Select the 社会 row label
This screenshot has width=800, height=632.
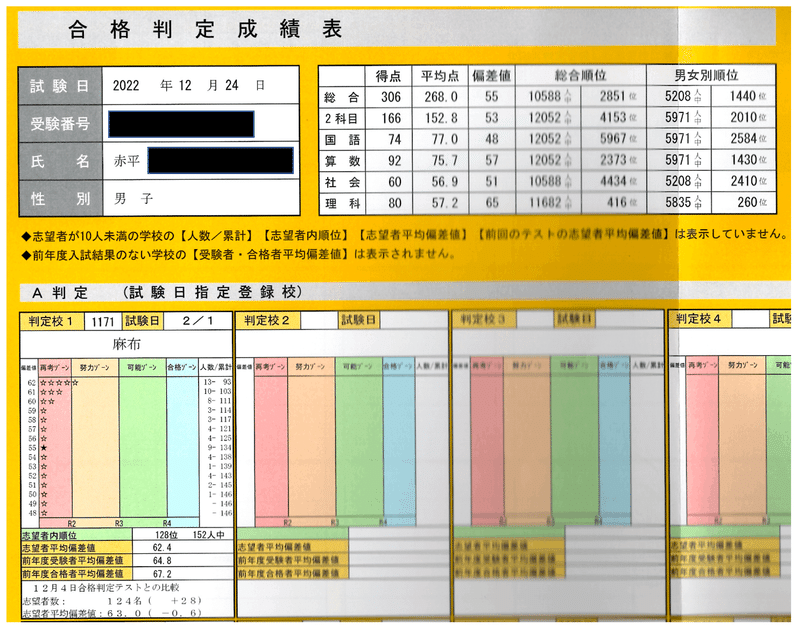pyautogui.click(x=342, y=182)
